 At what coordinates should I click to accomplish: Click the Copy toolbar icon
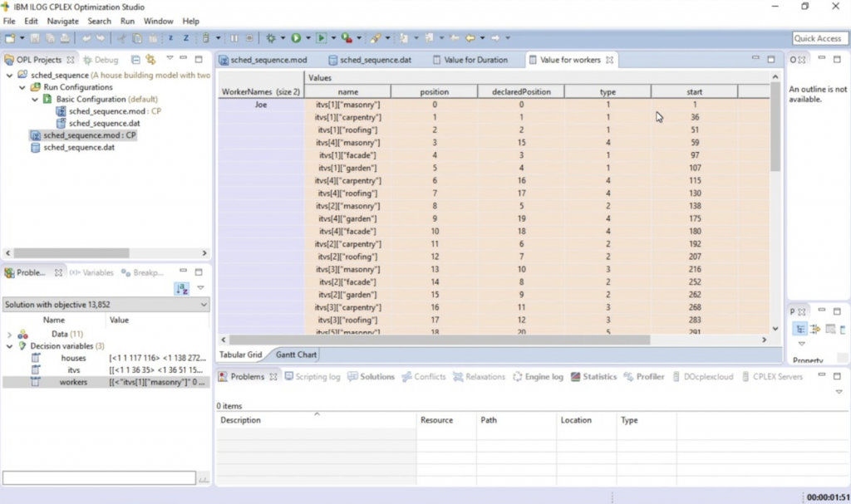[x=137, y=38]
